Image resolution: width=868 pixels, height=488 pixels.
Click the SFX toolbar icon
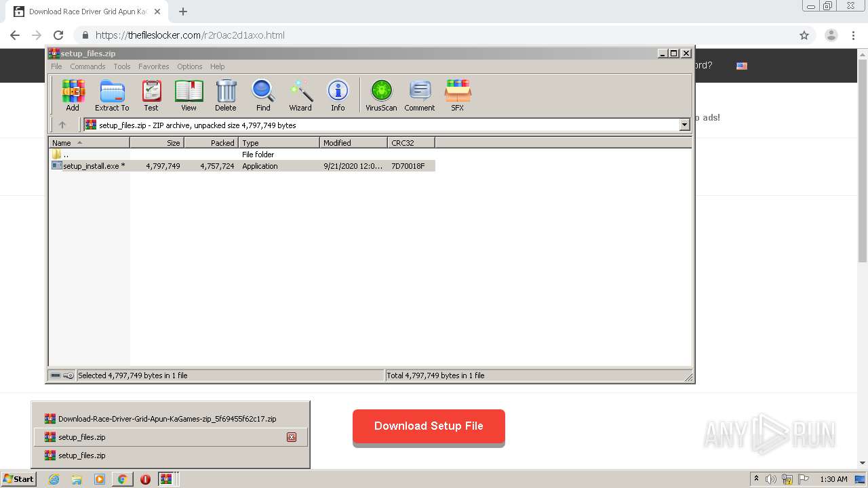pyautogui.click(x=458, y=95)
